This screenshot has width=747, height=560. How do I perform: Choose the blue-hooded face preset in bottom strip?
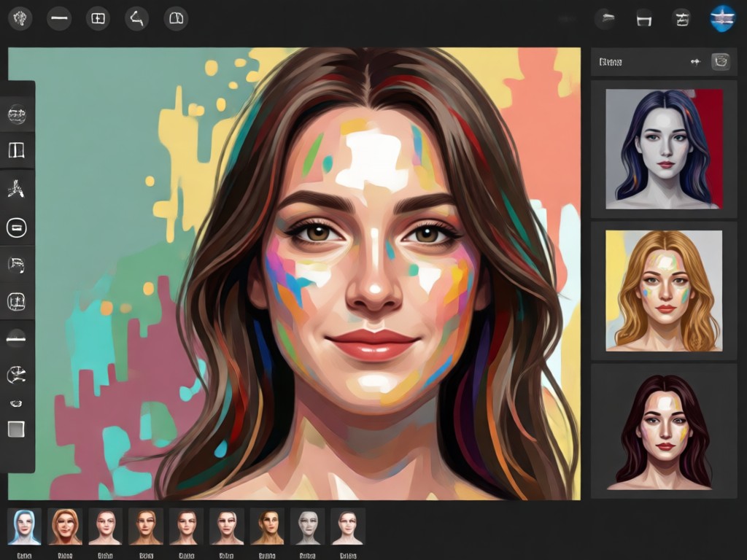pos(24,526)
